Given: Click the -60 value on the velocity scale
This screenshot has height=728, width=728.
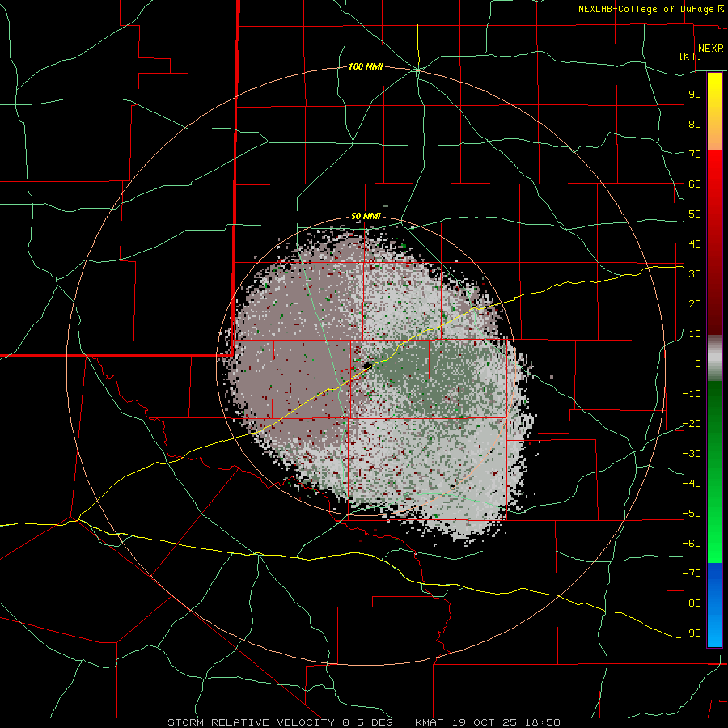Looking at the screenshot, I should point(692,544).
